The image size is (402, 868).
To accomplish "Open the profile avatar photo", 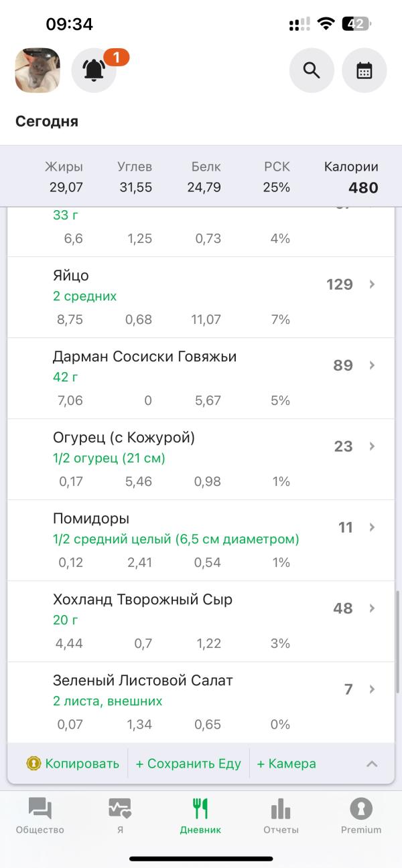I will (38, 70).
